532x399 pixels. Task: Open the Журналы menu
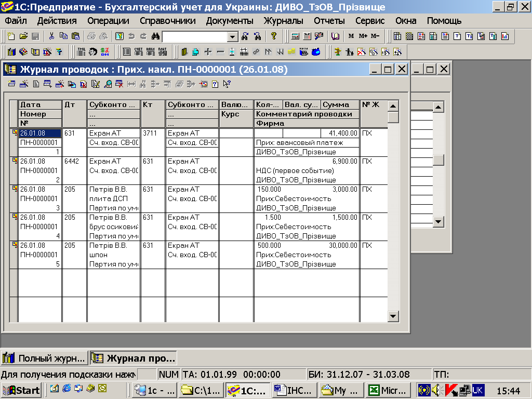(x=283, y=21)
